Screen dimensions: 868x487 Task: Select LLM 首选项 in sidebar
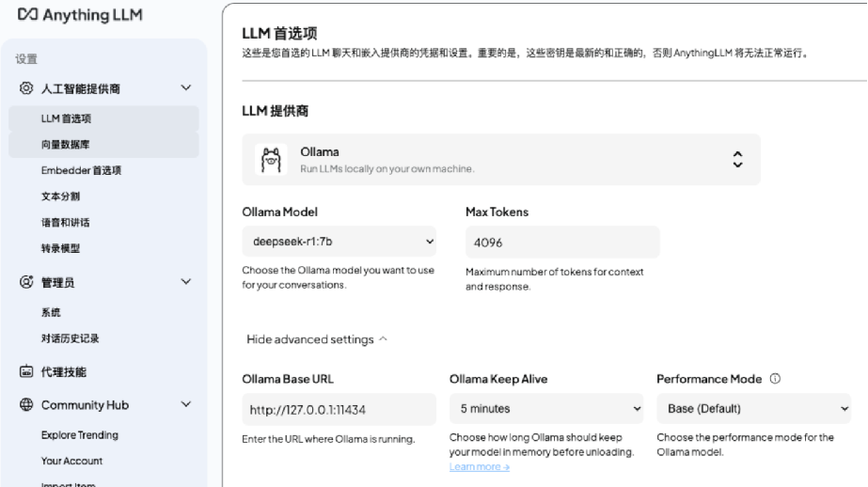tap(103, 118)
